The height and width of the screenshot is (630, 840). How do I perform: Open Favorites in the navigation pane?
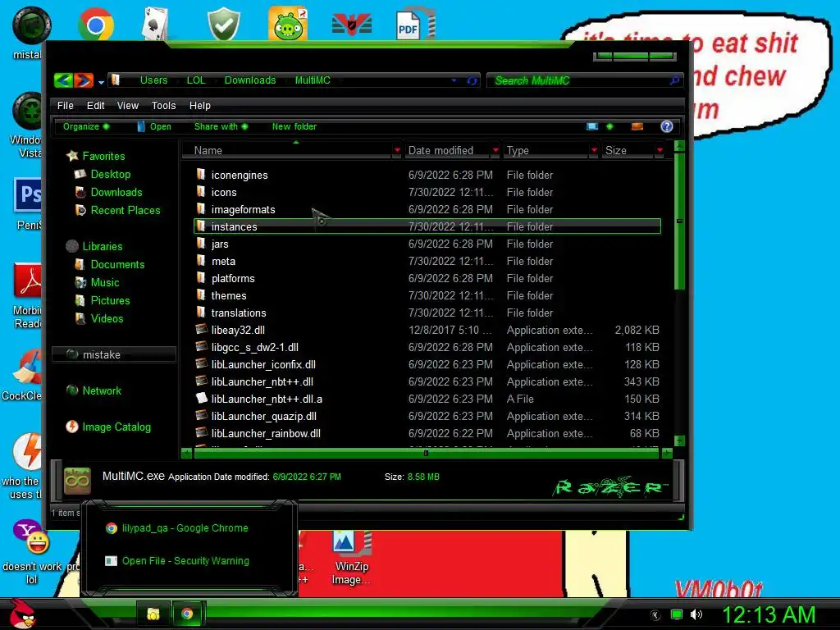[103, 157]
